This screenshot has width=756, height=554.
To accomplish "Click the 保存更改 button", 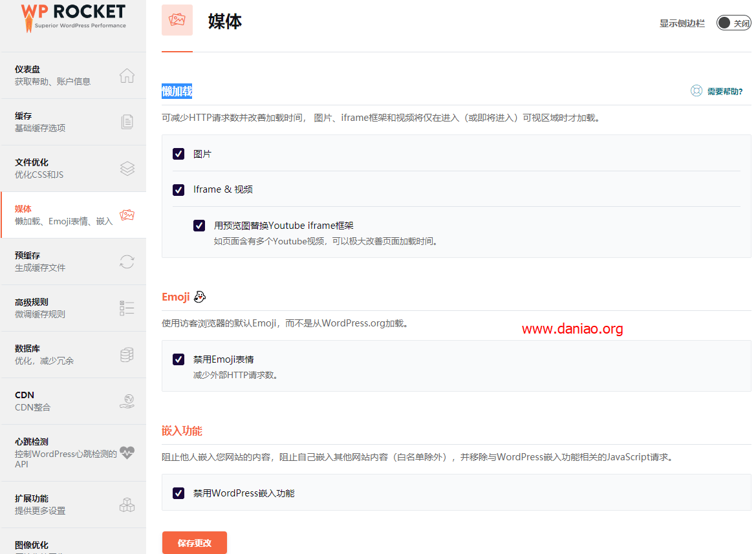I will [194, 543].
